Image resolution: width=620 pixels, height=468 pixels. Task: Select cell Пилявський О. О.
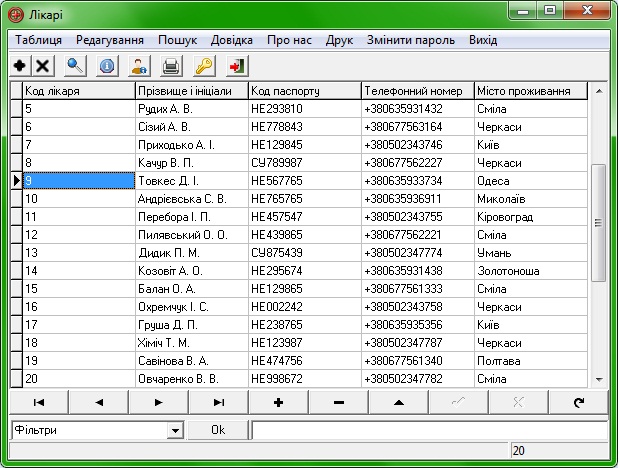(x=192, y=235)
